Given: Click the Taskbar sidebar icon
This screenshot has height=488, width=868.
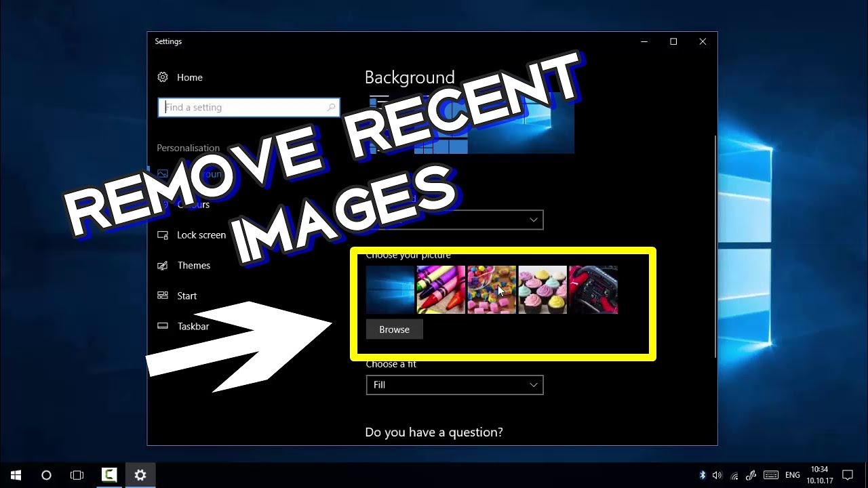Looking at the screenshot, I should [163, 326].
